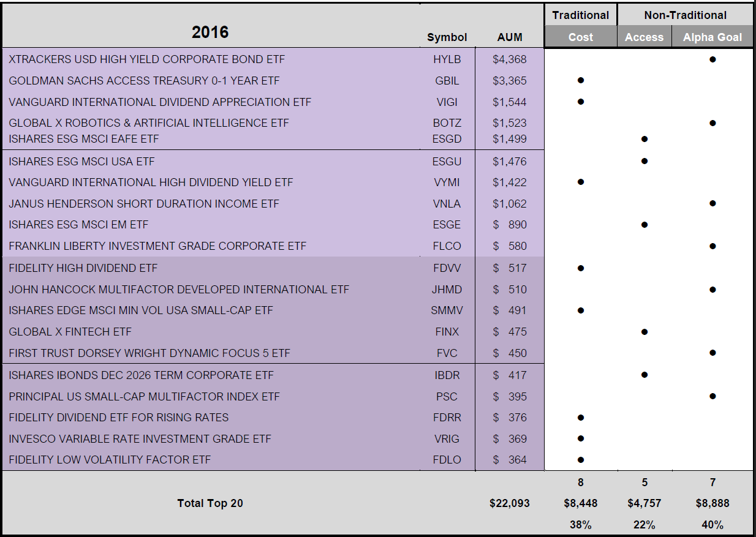Click the FINX symbol cell

pyautogui.click(x=447, y=332)
